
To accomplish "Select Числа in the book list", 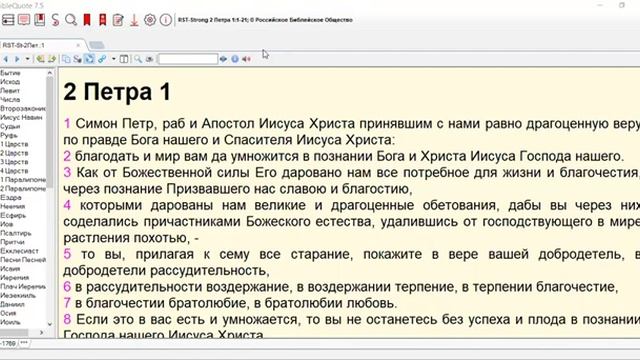I will pyautogui.click(x=10, y=100).
